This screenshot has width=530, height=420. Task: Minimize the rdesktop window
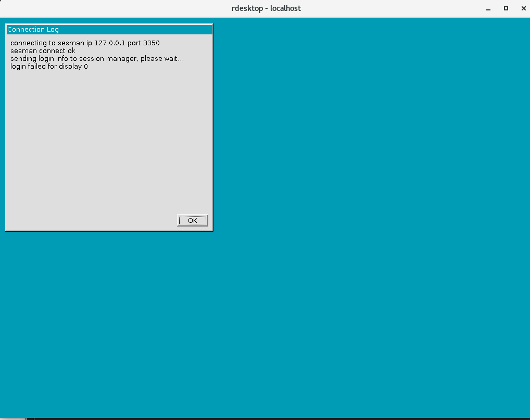pos(488,9)
